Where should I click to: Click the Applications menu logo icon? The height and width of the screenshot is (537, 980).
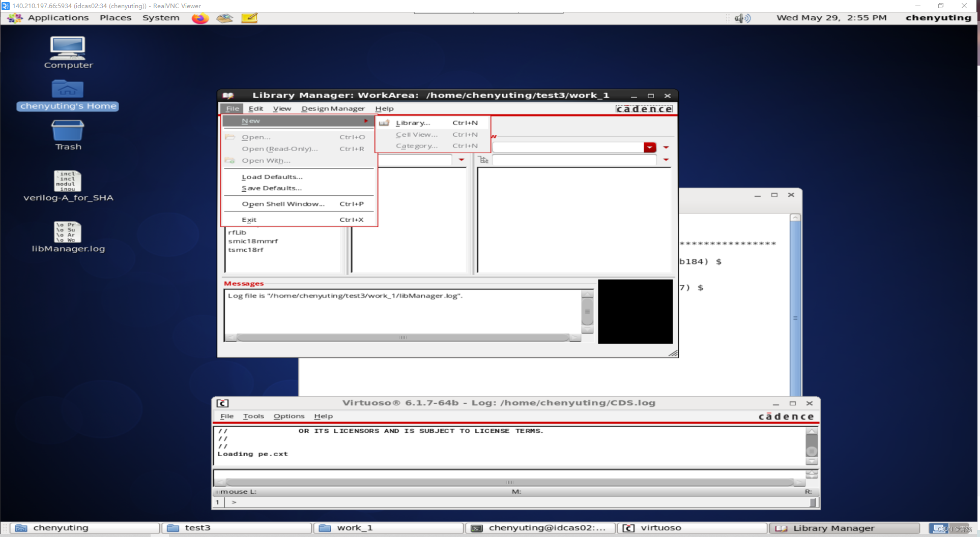[x=15, y=18]
